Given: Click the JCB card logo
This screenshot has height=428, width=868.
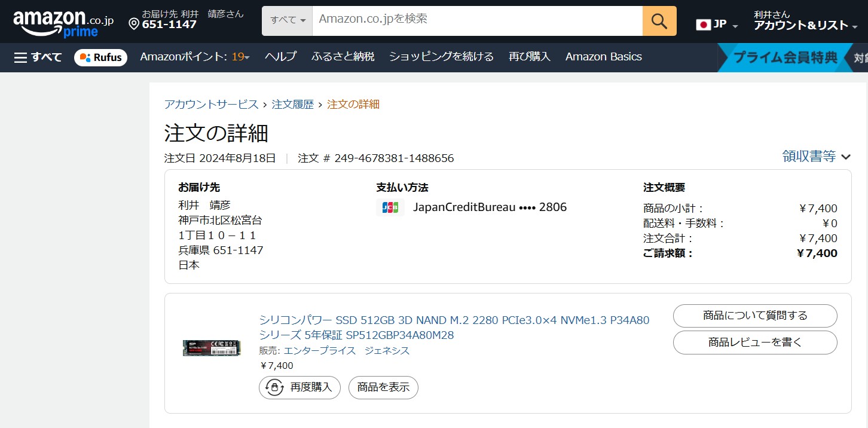Looking at the screenshot, I should (390, 207).
